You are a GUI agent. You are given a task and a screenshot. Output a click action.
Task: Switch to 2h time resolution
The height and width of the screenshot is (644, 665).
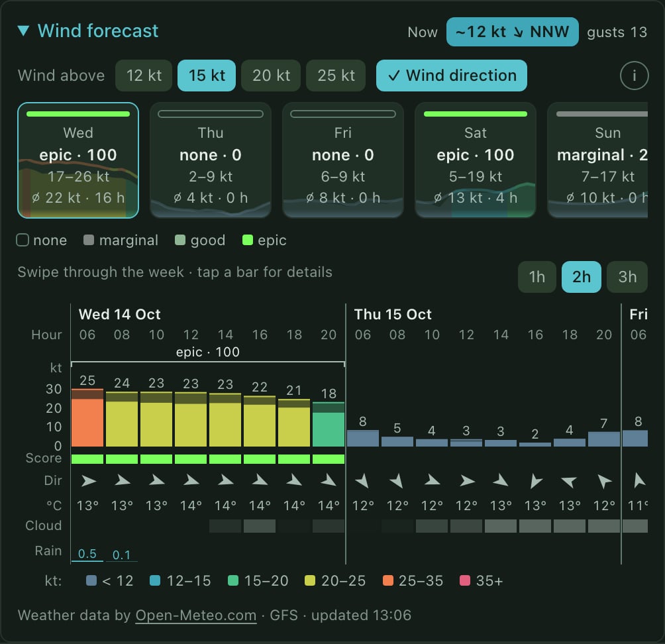pos(582,277)
